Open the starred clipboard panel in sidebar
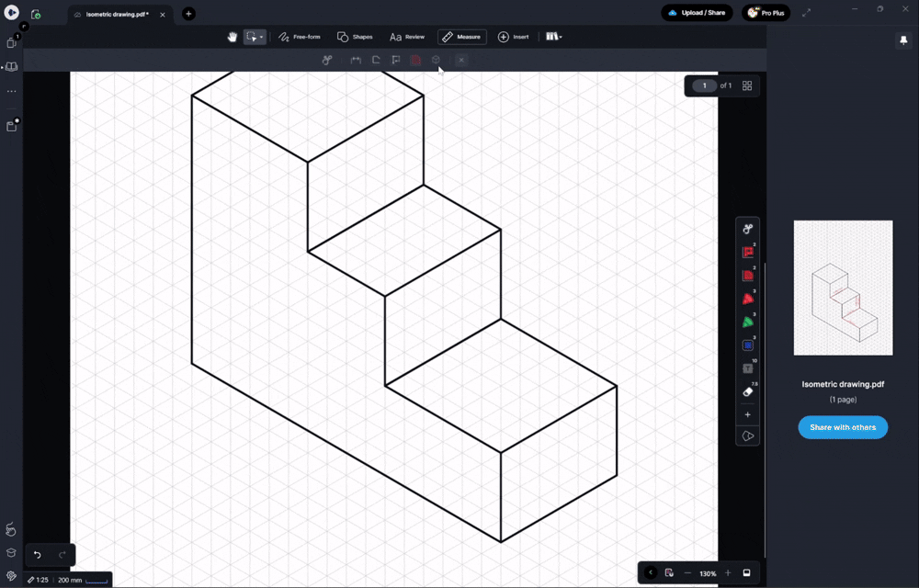Screen dimensions: 919x588 (12, 125)
